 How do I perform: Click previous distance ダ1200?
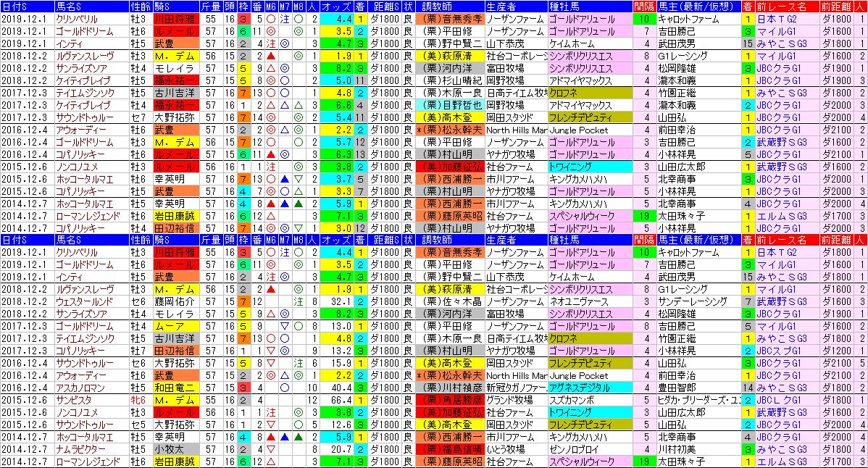click(x=836, y=351)
